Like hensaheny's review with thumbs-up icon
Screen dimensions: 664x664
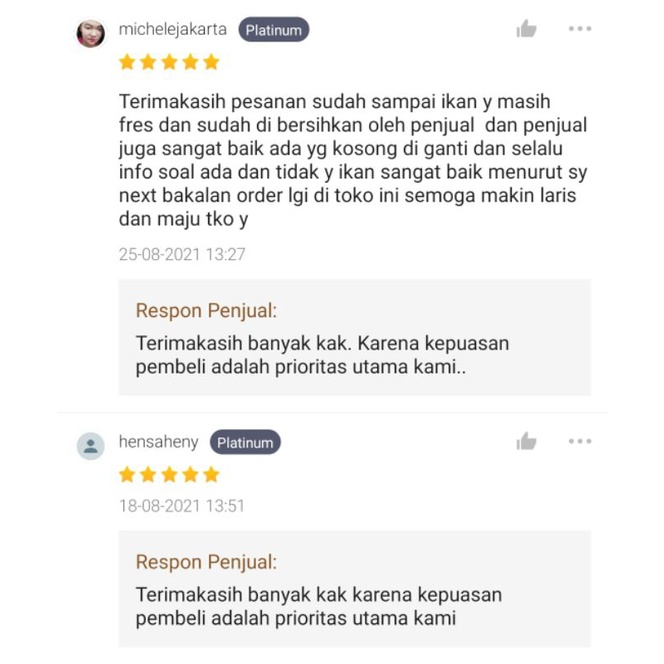click(526, 441)
